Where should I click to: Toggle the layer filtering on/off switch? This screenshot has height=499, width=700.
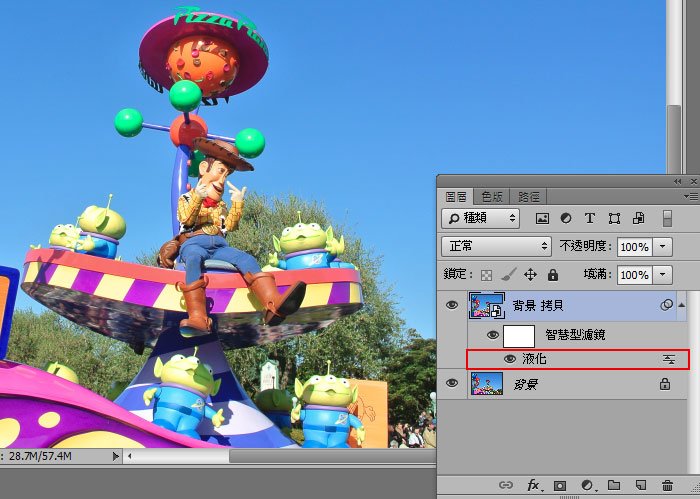[667, 218]
